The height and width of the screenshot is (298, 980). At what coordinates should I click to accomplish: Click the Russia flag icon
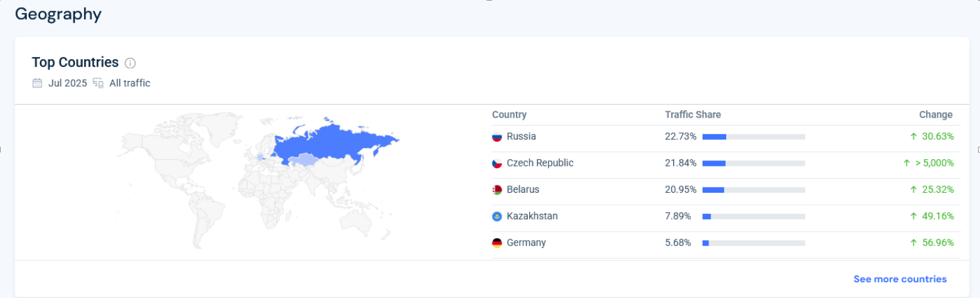tap(497, 137)
